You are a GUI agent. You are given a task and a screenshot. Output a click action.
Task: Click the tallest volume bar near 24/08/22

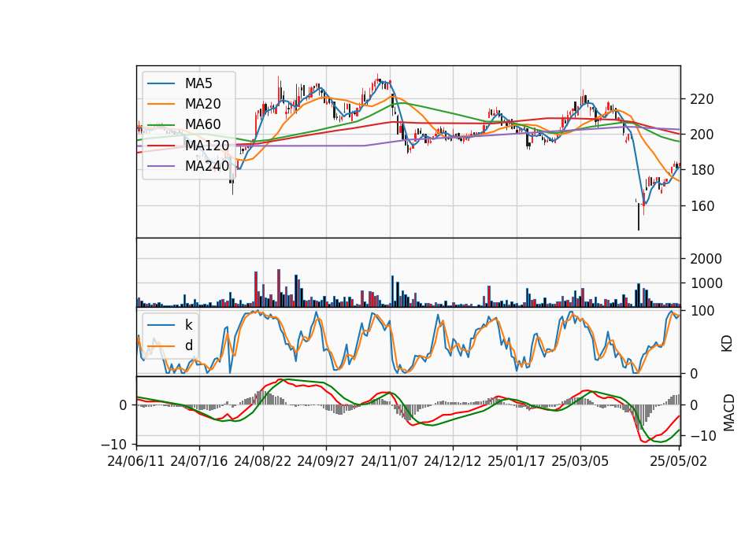[x=279, y=288]
